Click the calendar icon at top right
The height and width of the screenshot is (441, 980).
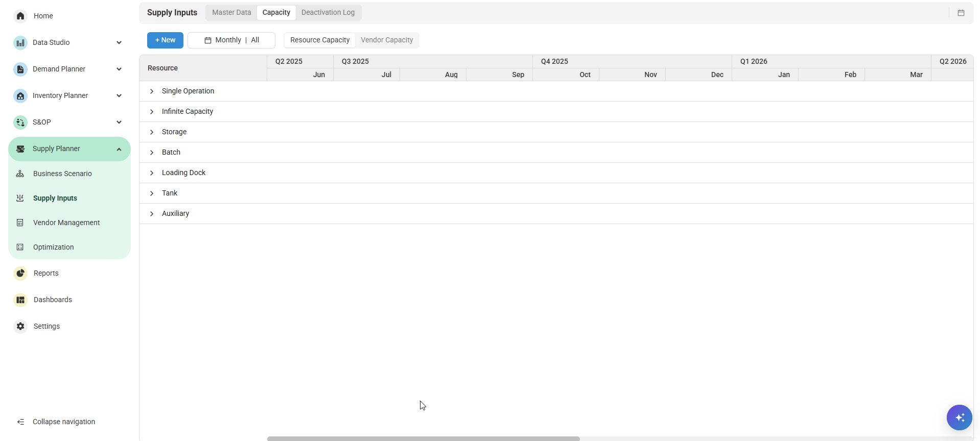coord(961,13)
